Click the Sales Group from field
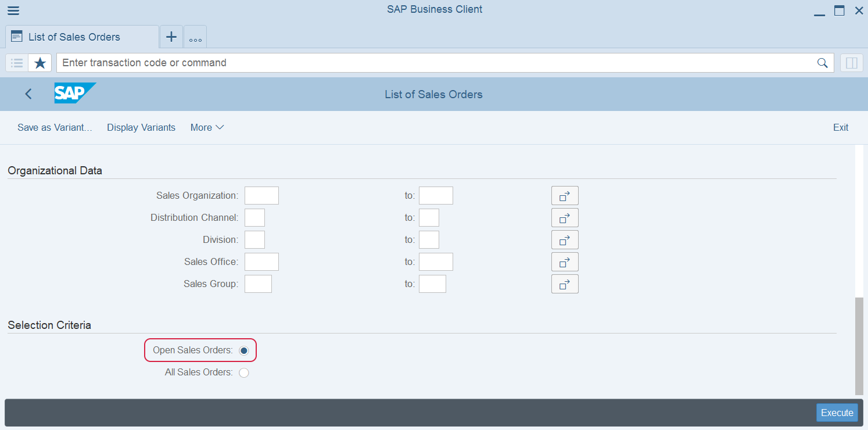The width and height of the screenshot is (868, 430). tap(258, 284)
